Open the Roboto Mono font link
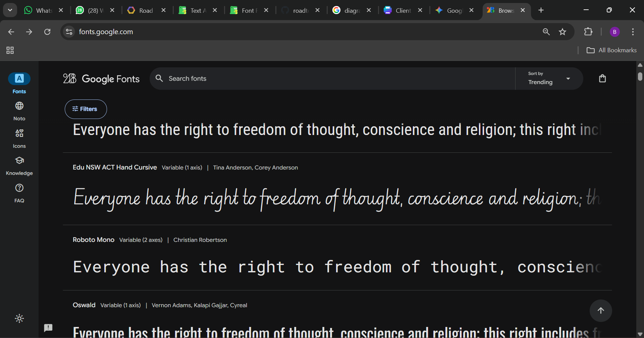Image resolution: width=644 pixels, height=338 pixels. click(94, 240)
